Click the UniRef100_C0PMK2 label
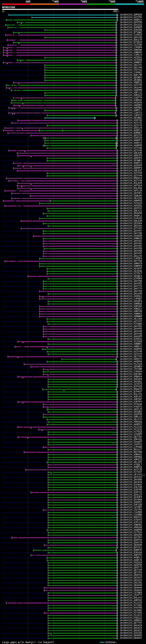This screenshot has height=644, width=146. [131, 72]
